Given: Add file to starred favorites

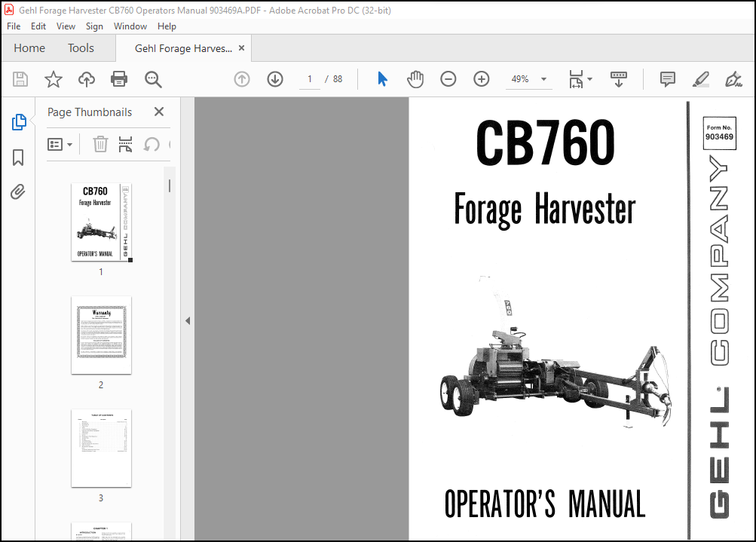Looking at the screenshot, I should (x=53, y=79).
